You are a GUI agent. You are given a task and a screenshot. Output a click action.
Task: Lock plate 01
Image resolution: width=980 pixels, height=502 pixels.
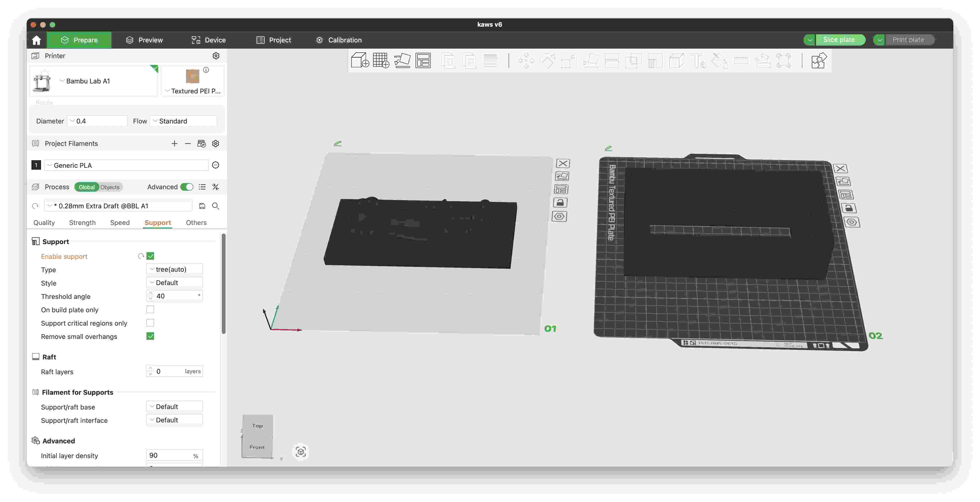tap(560, 202)
